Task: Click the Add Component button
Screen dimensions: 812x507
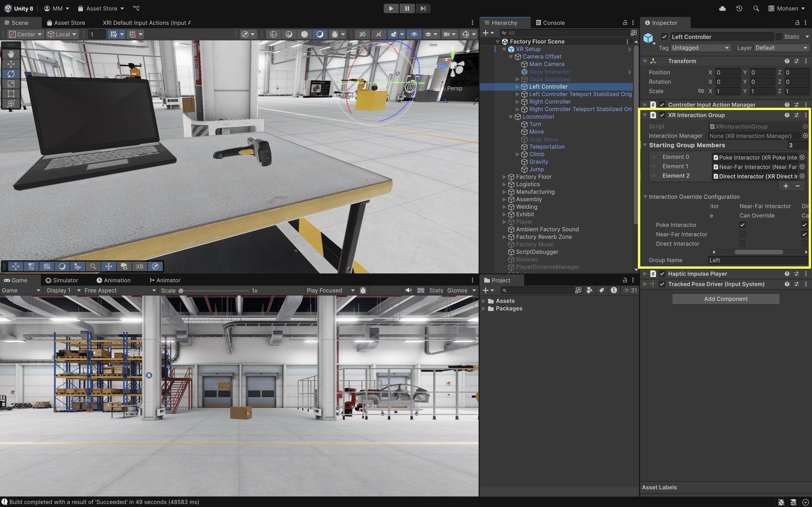Action: pyautogui.click(x=726, y=299)
